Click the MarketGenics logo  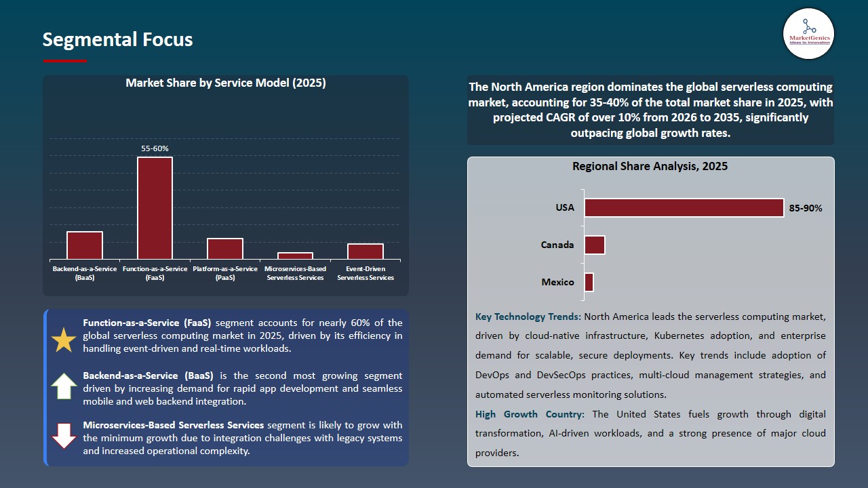point(808,33)
